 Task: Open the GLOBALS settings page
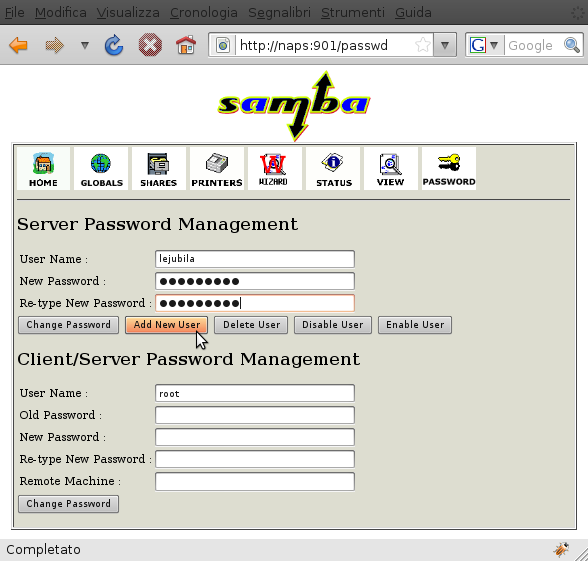pyautogui.click(x=101, y=168)
